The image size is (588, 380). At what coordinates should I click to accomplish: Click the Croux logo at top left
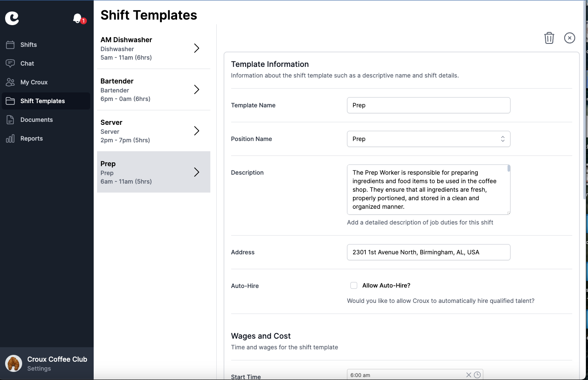click(x=12, y=18)
